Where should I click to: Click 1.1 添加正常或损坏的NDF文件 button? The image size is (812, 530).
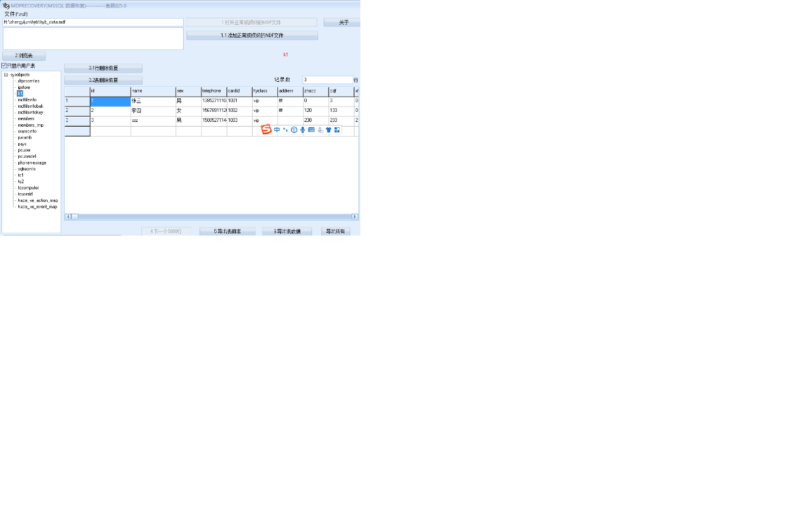[252, 35]
